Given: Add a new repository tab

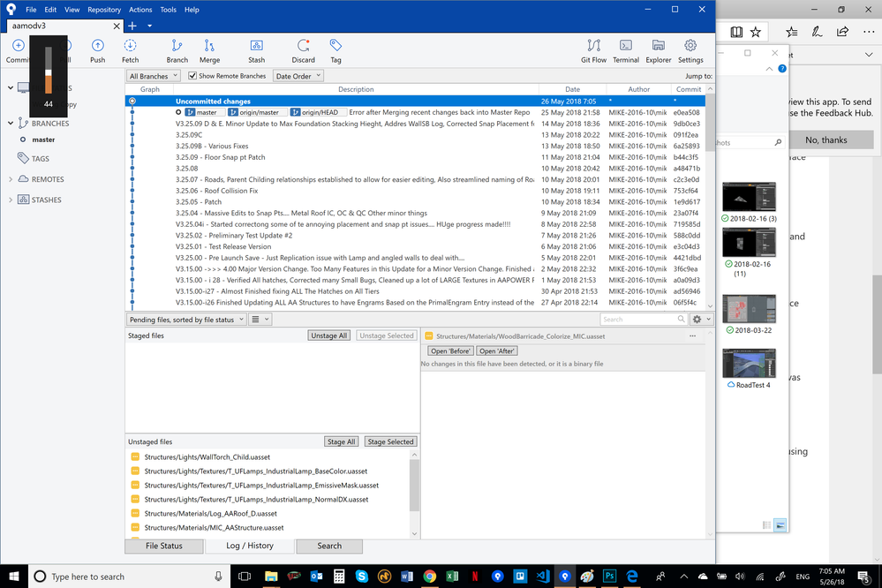Looking at the screenshot, I should 132,26.
